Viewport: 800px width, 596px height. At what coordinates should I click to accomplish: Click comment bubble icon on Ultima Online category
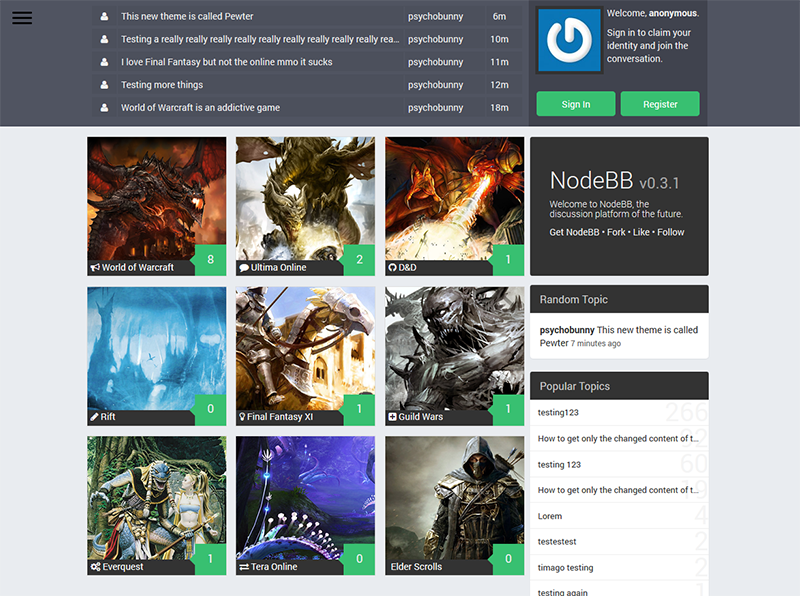(244, 267)
